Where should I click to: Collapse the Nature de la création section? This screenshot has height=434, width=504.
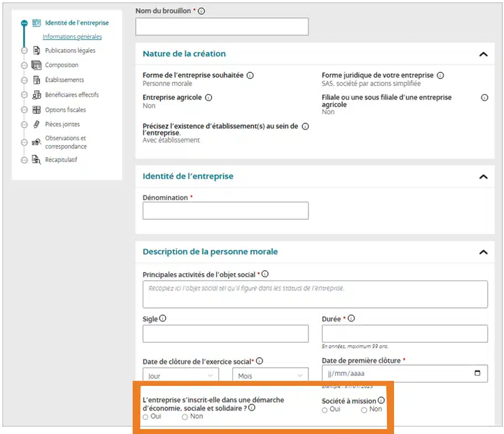pos(483,54)
